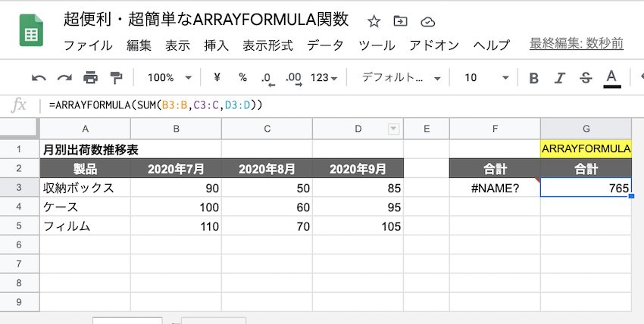Format as currency with ¥ button
644x324 pixels.
(x=217, y=78)
